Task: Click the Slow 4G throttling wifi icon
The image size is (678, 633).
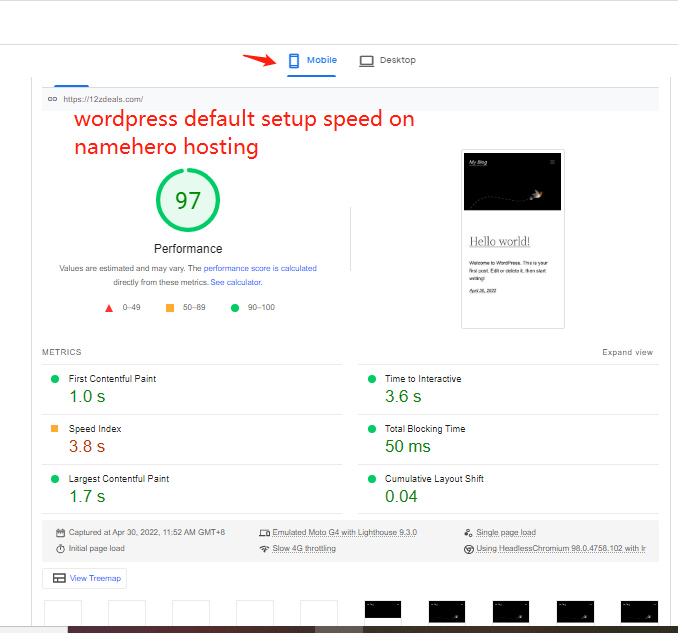Action: pos(264,549)
